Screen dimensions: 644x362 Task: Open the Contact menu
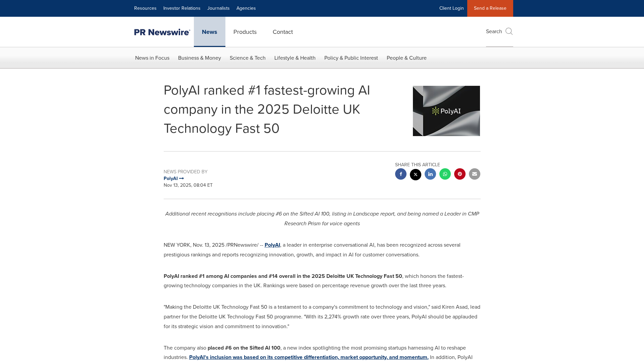282,32
